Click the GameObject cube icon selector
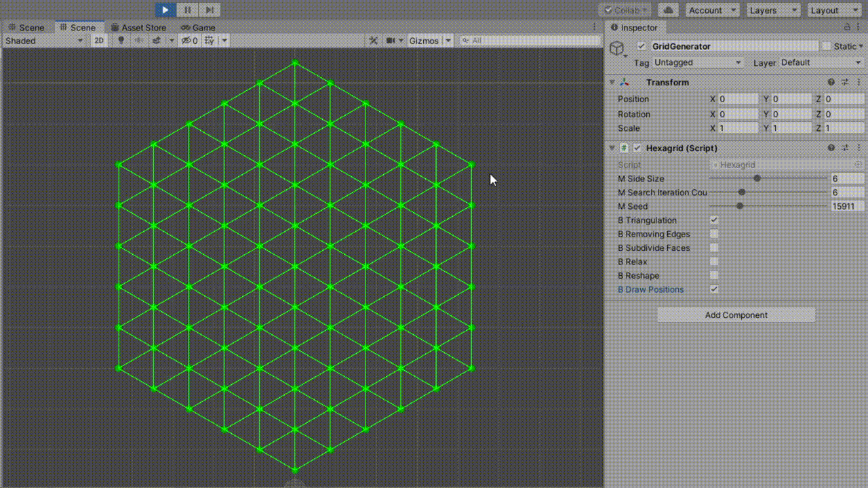 click(x=616, y=48)
